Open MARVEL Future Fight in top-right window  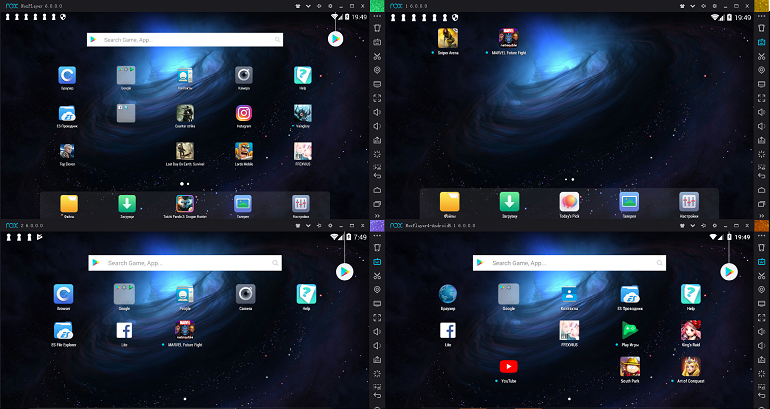(x=508, y=38)
